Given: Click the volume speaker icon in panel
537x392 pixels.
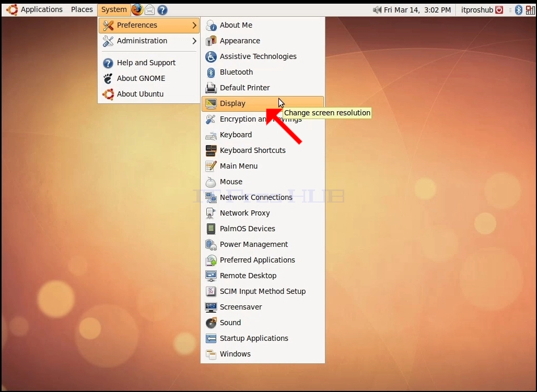Looking at the screenshot, I should 377,10.
